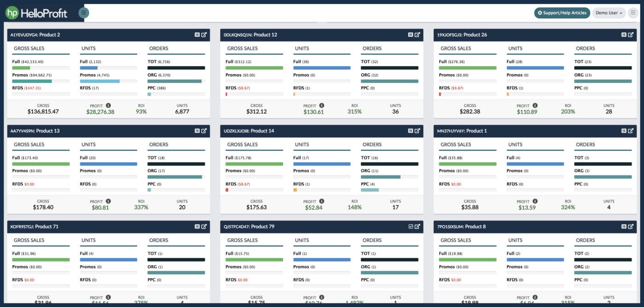
Task: Click the Support/Help Articles button
Action: pos(562,13)
